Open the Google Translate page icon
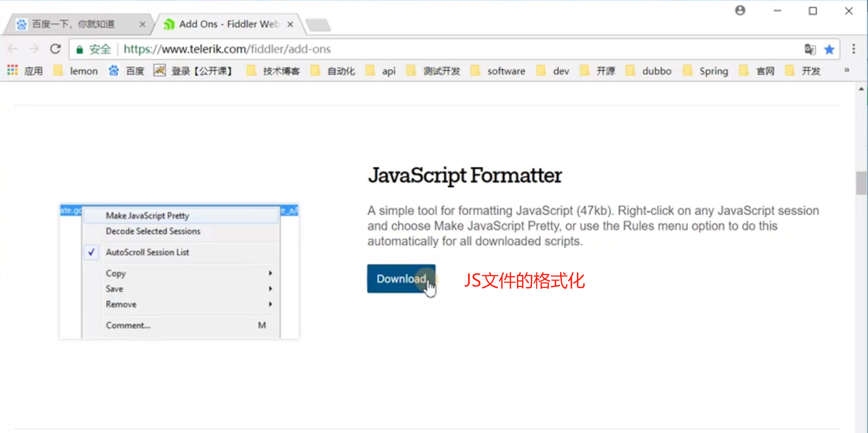The width and height of the screenshot is (868, 433). click(810, 50)
